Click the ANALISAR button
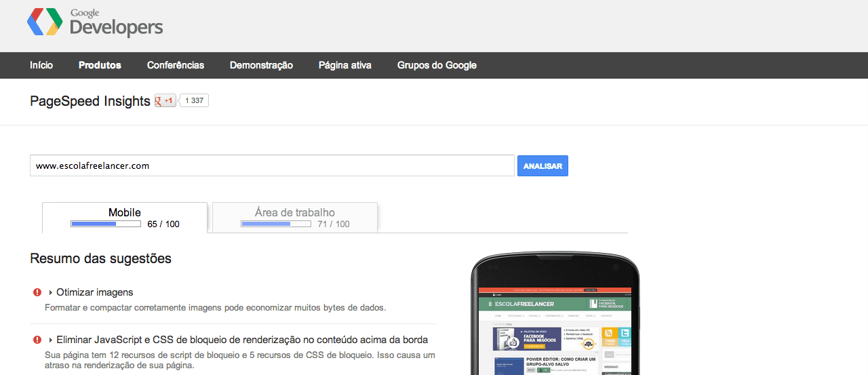868x375 pixels. pyautogui.click(x=542, y=166)
